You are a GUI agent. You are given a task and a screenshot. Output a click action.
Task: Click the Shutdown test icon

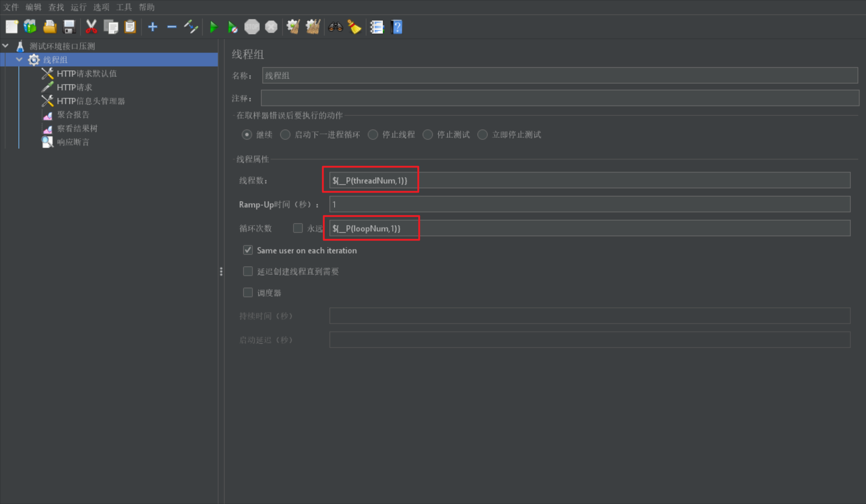[x=271, y=27]
